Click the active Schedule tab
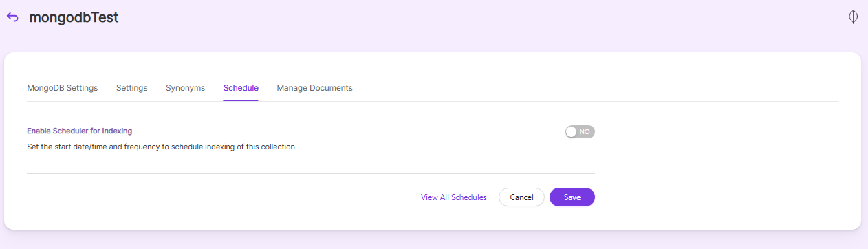Image resolution: width=868 pixels, height=249 pixels. tap(241, 88)
